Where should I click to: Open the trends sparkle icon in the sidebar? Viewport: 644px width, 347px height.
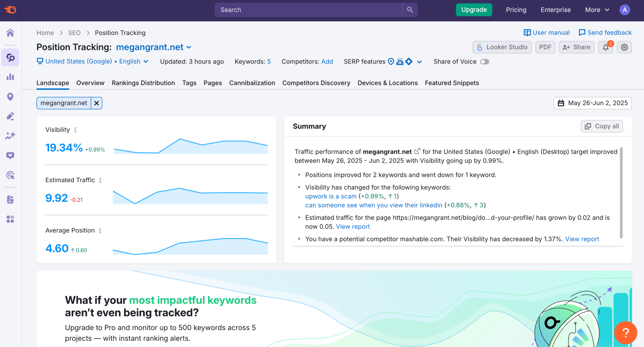(x=10, y=136)
